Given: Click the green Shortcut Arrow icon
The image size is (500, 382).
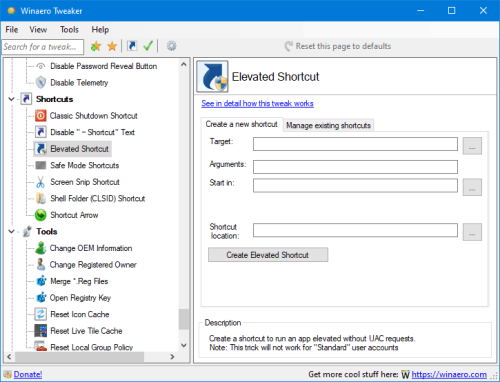Looking at the screenshot, I should (x=41, y=215).
